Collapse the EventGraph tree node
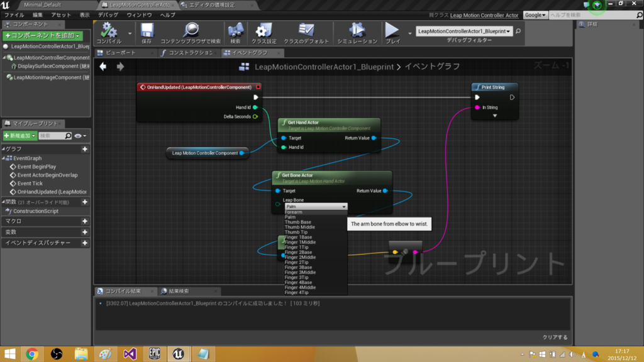 pos(4,158)
